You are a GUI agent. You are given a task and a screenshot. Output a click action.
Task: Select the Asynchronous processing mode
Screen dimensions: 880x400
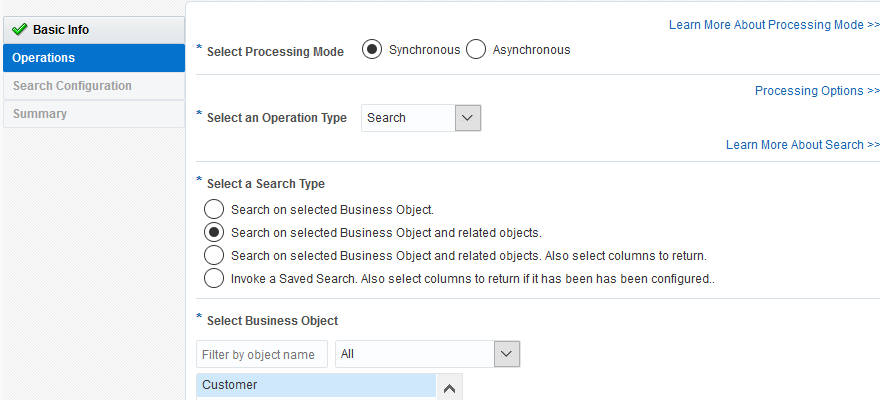(476, 50)
